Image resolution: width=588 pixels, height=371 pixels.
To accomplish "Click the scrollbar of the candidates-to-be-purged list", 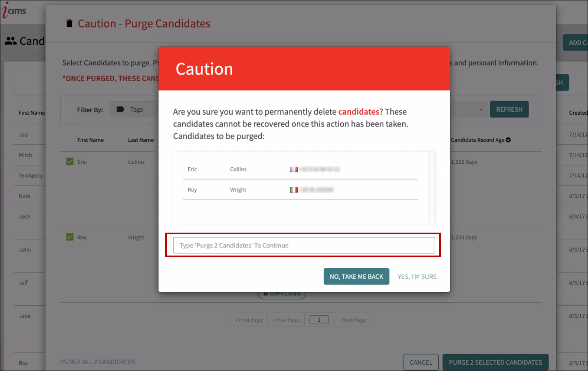I will [x=432, y=188].
